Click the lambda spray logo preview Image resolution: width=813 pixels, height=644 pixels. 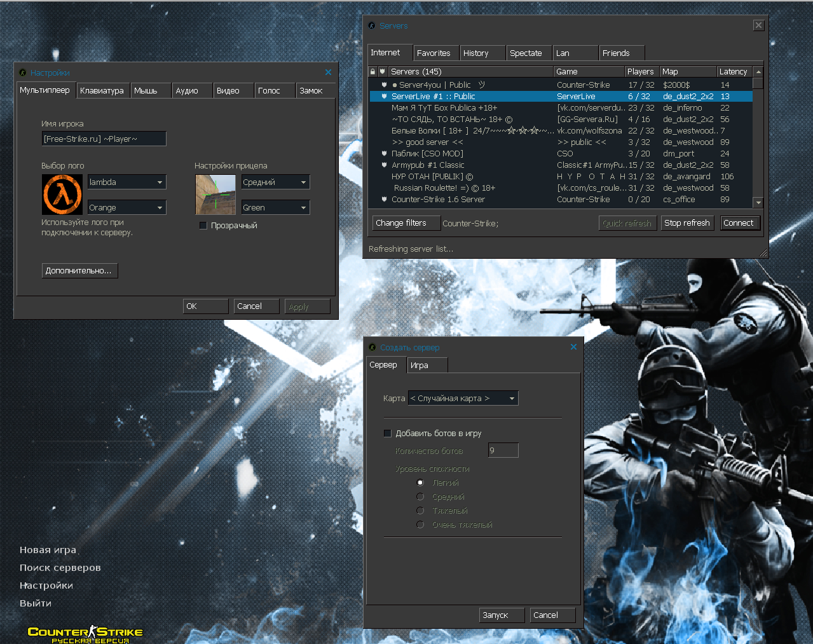[62, 195]
